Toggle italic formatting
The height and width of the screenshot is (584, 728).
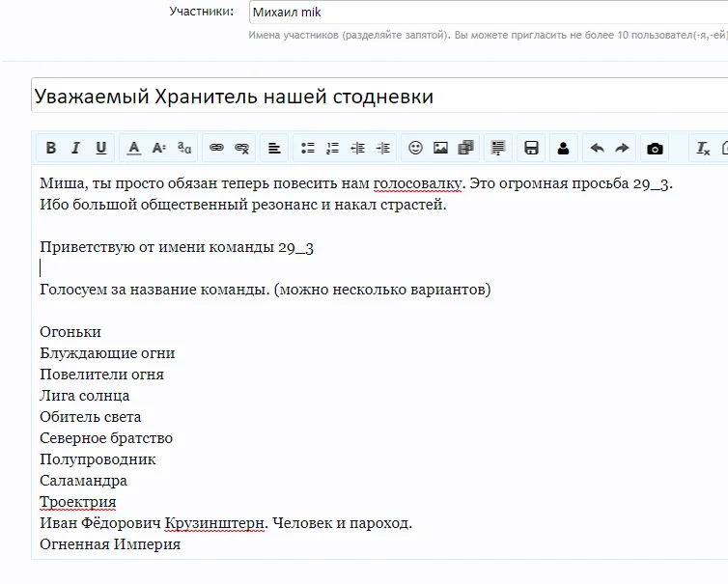point(75,148)
